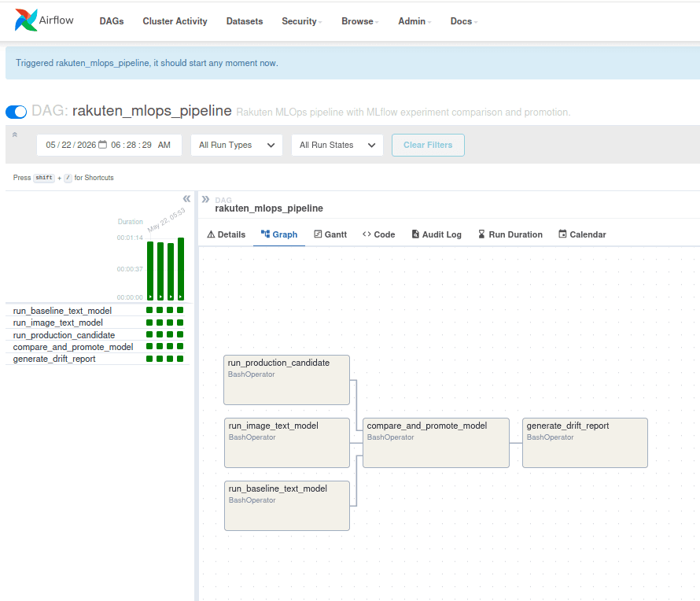Image resolution: width=700 pixels, height=601 pixels.
Task: Open the Datasets page
Action: click(x=245, y=21)
